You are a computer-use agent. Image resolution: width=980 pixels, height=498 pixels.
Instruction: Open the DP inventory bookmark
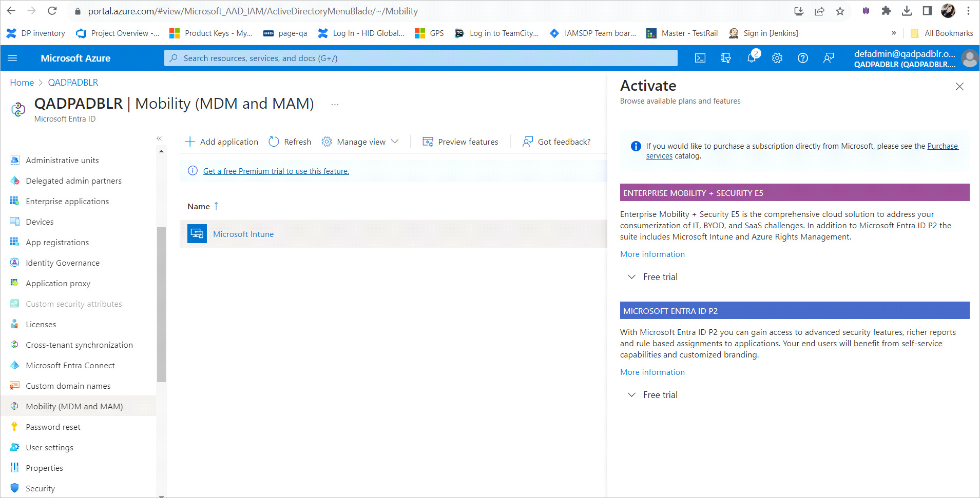tap(35, 33)
